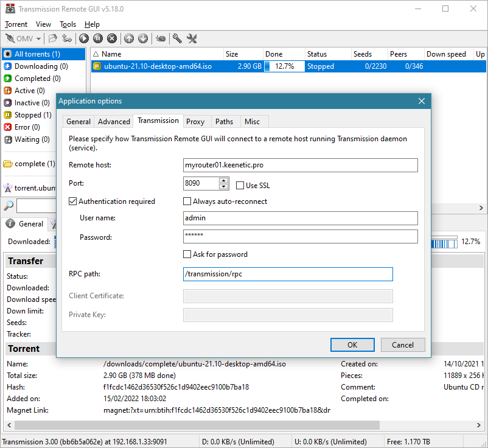Open the wrench settings icon in toolbar

(x=177, y=38)
